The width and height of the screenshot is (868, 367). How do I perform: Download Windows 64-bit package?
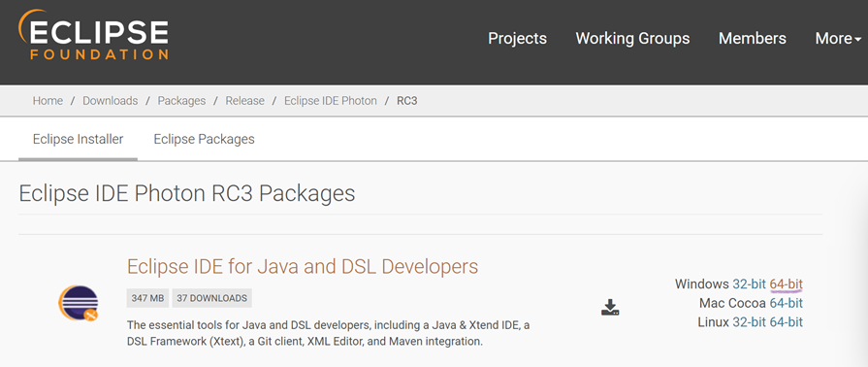(x=787, y=284)
